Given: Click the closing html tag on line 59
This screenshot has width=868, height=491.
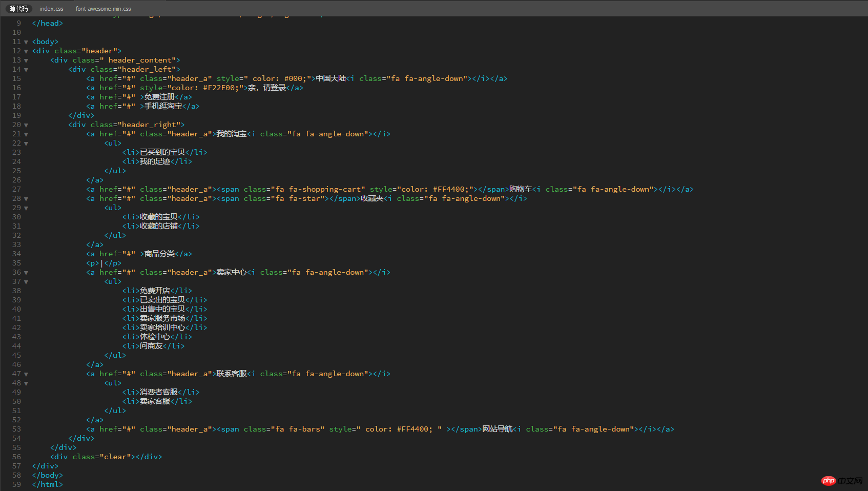Looking at the screenshot, I should 48,484.
